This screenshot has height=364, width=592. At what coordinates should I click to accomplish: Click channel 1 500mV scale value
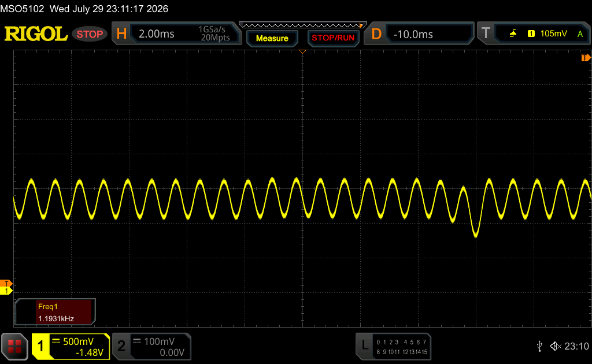pos(78,341)
